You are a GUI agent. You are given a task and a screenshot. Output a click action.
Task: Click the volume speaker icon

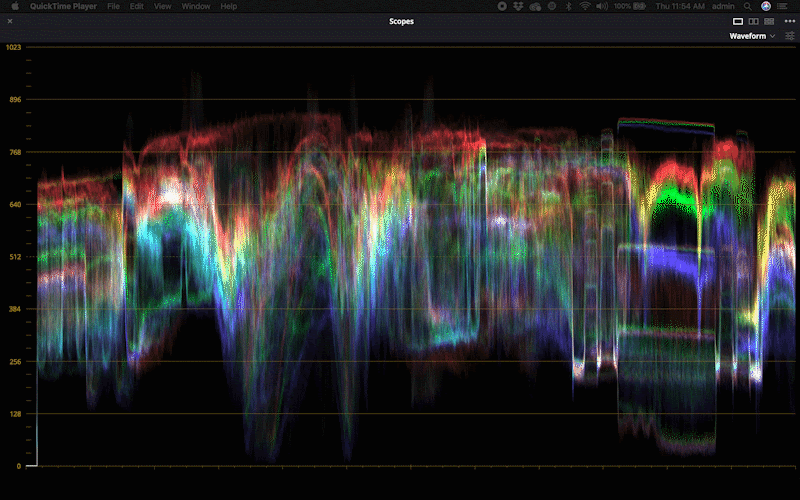(x=601, y=6)
